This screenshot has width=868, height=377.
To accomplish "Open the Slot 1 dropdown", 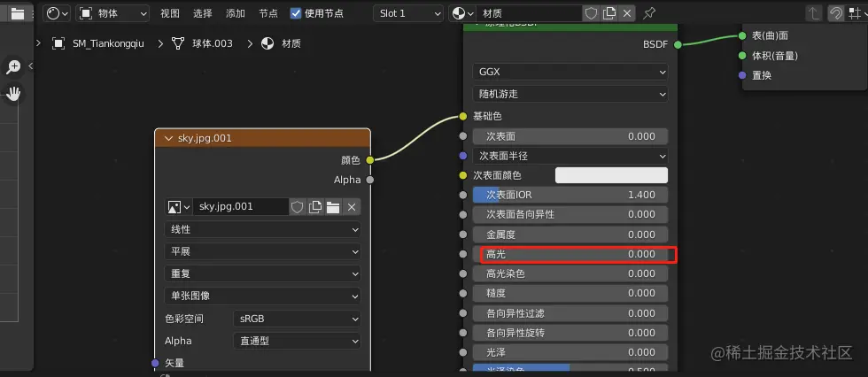I will pyautogui.click(x=408, y=13).
